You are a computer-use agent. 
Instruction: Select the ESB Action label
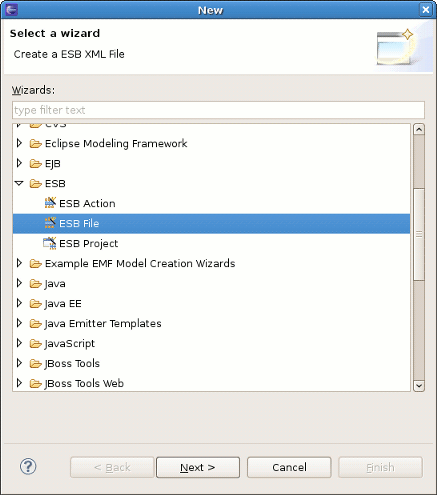coord(87,203)
